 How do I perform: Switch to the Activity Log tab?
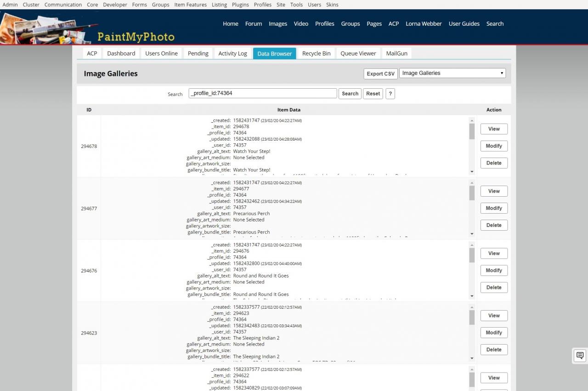(x=232, y=53)
